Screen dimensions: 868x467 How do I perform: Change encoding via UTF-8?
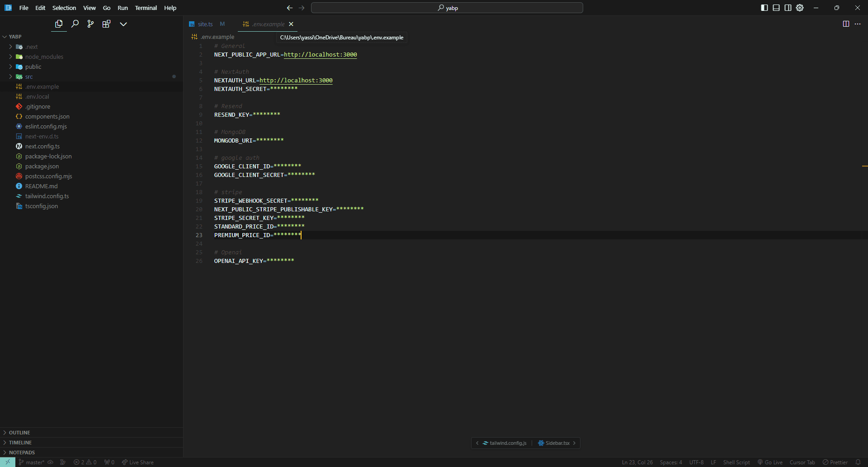coord(696,462)
